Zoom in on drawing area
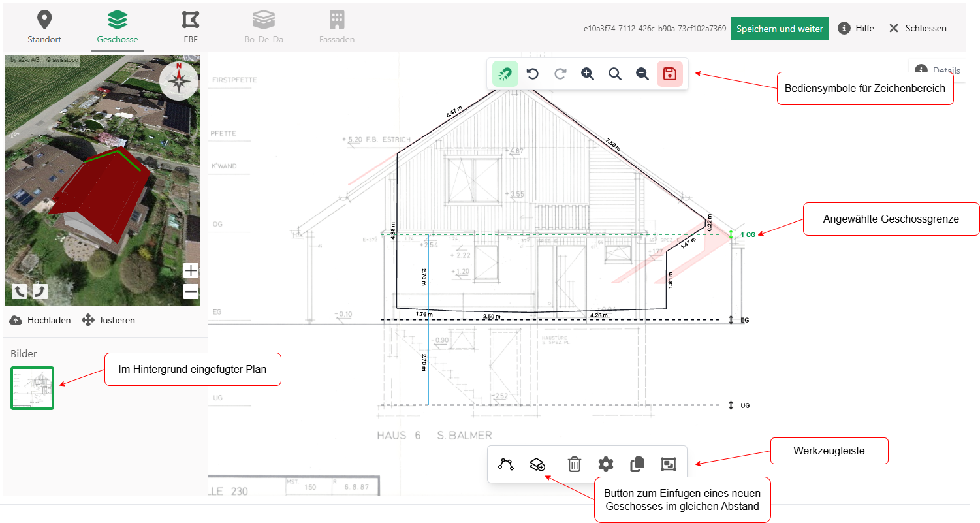980x523 pixels. click(x=588, y=74)
